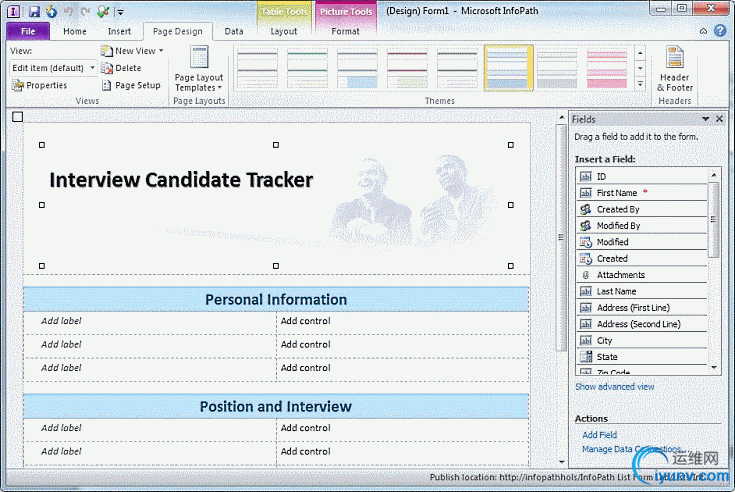This screenshot has width=735, height=492.
Task: Click the form select-all box at top-left corner
Action: 17,117
